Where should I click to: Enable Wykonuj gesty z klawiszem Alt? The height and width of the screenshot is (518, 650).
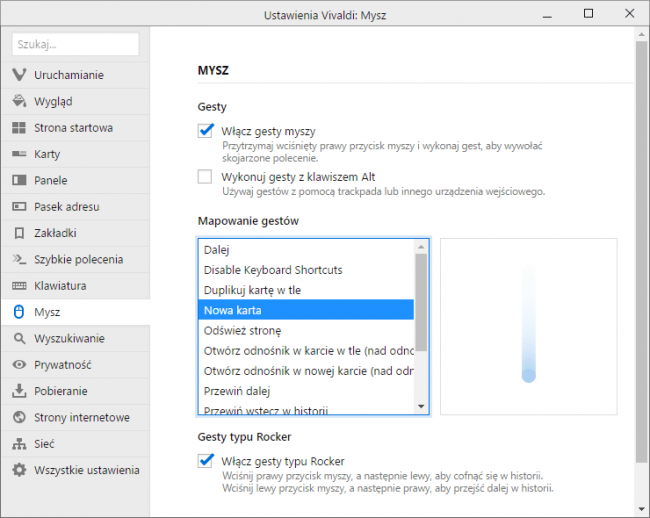[x=205, y=177]
